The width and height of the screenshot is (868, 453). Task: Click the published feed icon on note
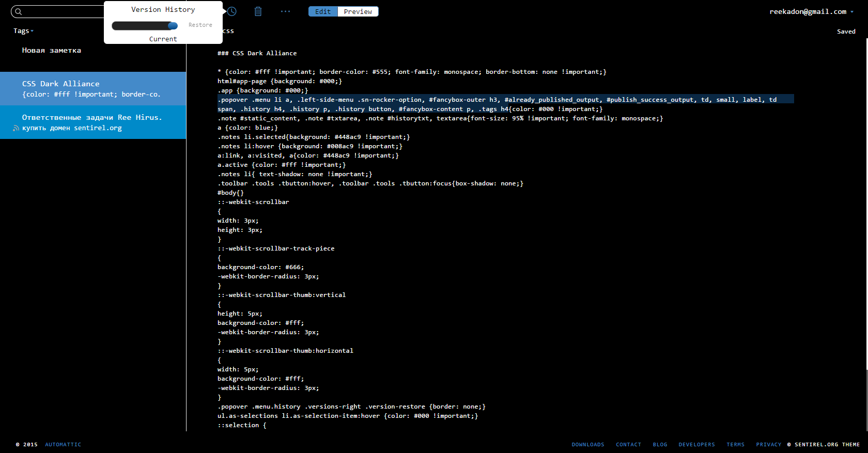pos(16,128)
